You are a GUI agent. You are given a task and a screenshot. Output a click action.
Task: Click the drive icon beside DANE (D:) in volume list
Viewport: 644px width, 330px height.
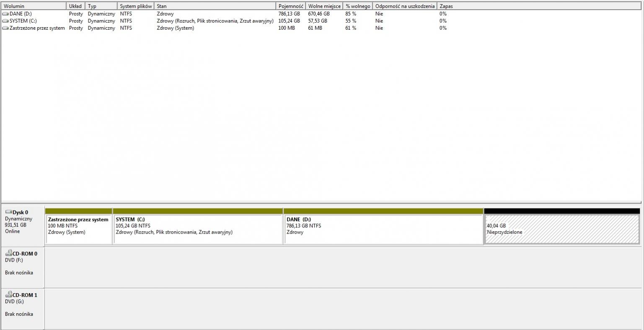[x=5, y=14]
